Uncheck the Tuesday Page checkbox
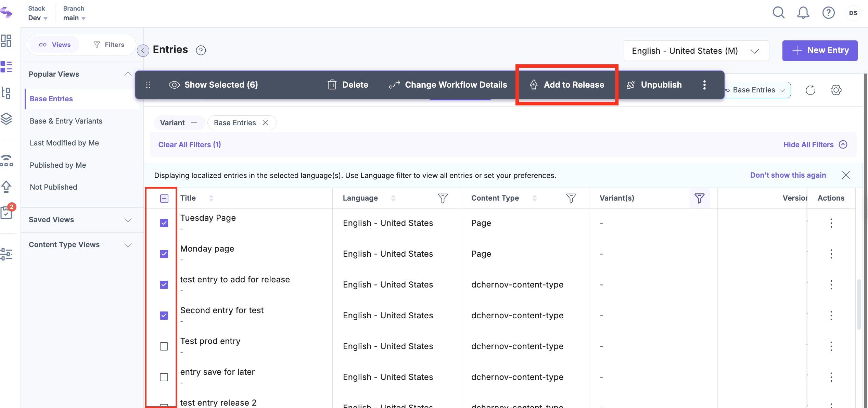 click(164, 223)
